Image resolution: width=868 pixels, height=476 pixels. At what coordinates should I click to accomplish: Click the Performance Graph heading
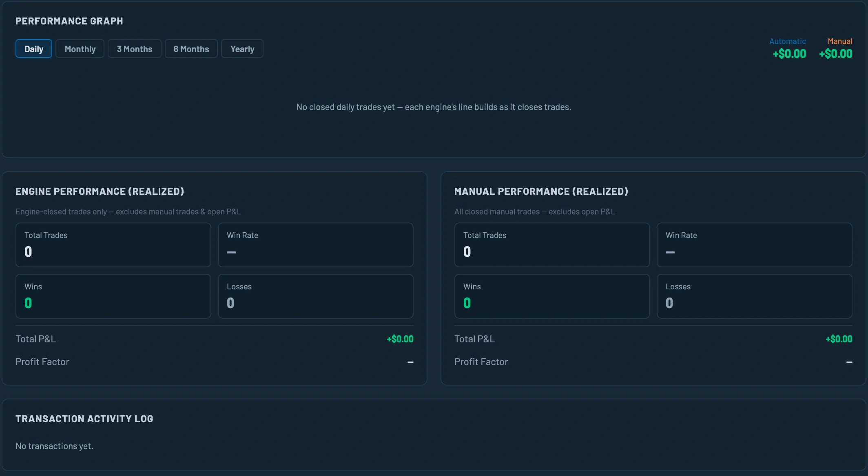pyautogui.click(x=69, y=21)
